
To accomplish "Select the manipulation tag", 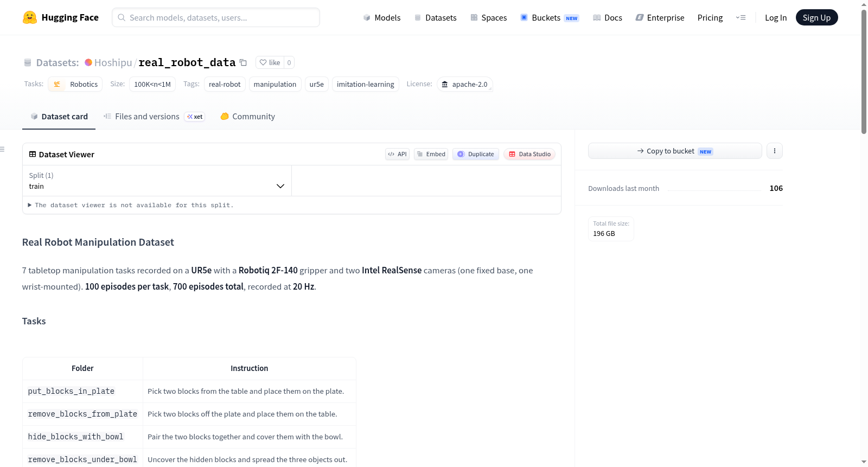I will [x=275, y=84].
